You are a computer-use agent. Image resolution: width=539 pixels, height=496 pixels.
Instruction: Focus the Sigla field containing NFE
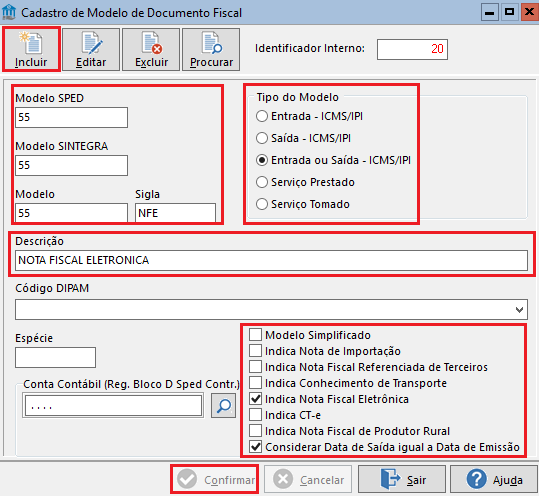[x=175, y=213]
